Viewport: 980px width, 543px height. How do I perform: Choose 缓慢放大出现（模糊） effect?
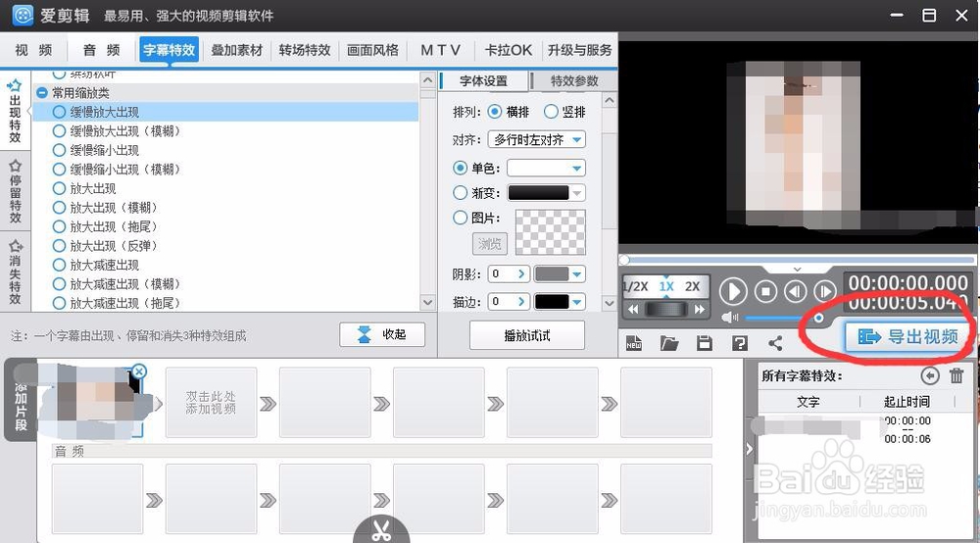[x=117, y=131]
